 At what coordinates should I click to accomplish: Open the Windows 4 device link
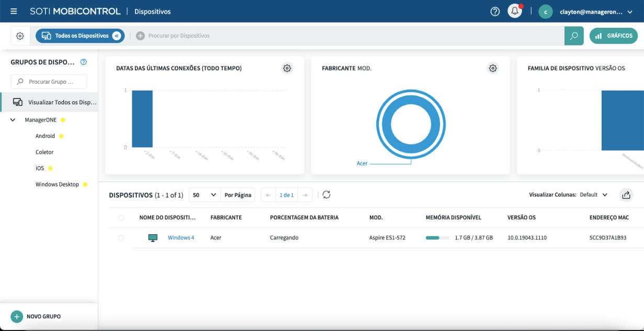point(181,238)
